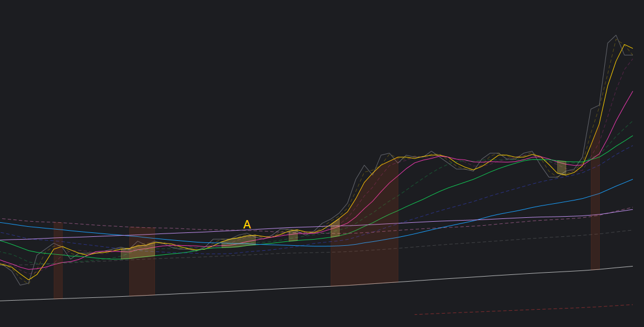Select the red dashed line below the baseline
The height and width of the screenshot is (327, 644).
524,310
